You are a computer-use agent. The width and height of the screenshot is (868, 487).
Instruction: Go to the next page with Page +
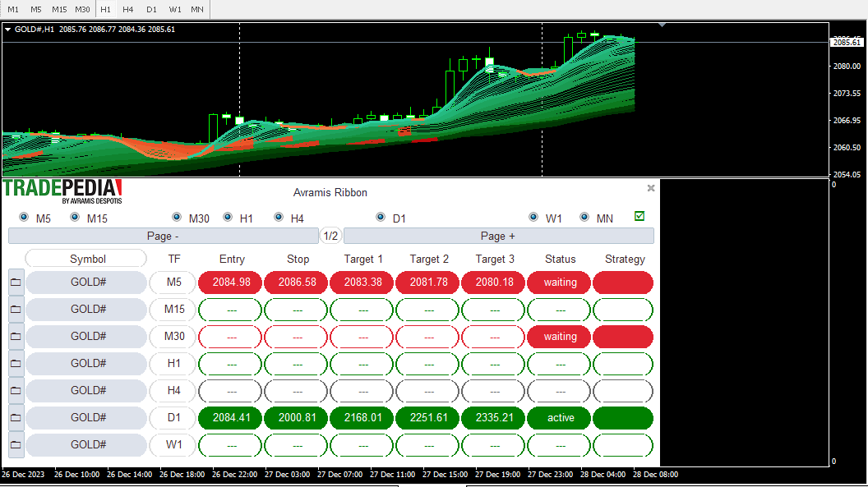pyautogui.click(x=498, y=237)
